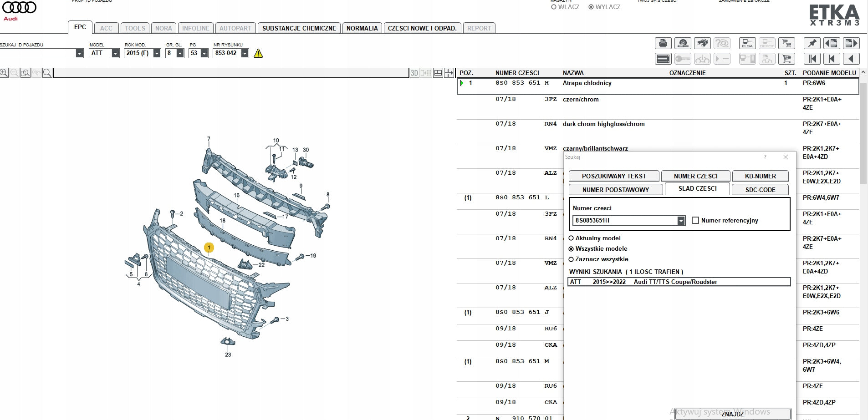The height and width of the screenshot is (420, 868).
Task: Click the Numer czesci input field
Action: tap(625, 221)
